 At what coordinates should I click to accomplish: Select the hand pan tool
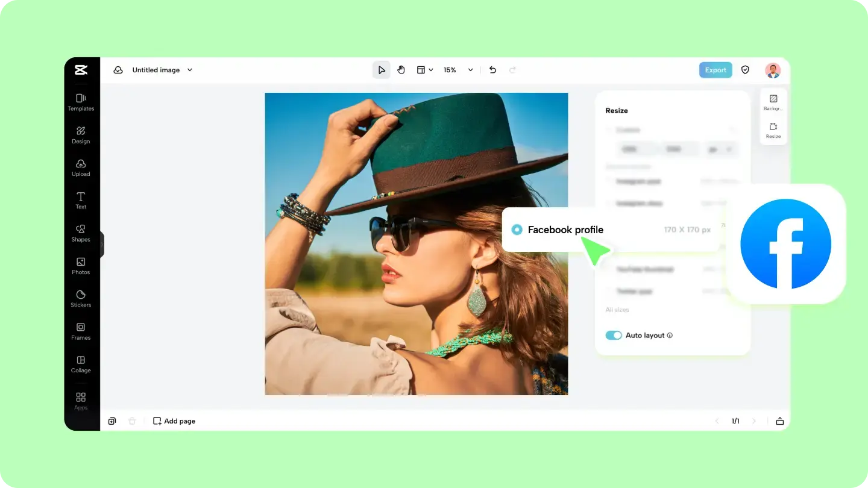(x=401, y=70)
